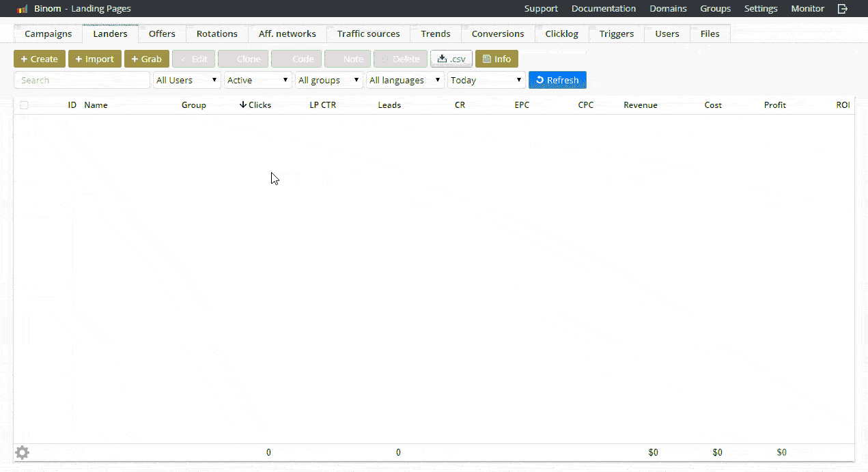The width and height of the screenshot is (868, 472).
Task: Open the All Users dropdown
Action: click(187, 80)
